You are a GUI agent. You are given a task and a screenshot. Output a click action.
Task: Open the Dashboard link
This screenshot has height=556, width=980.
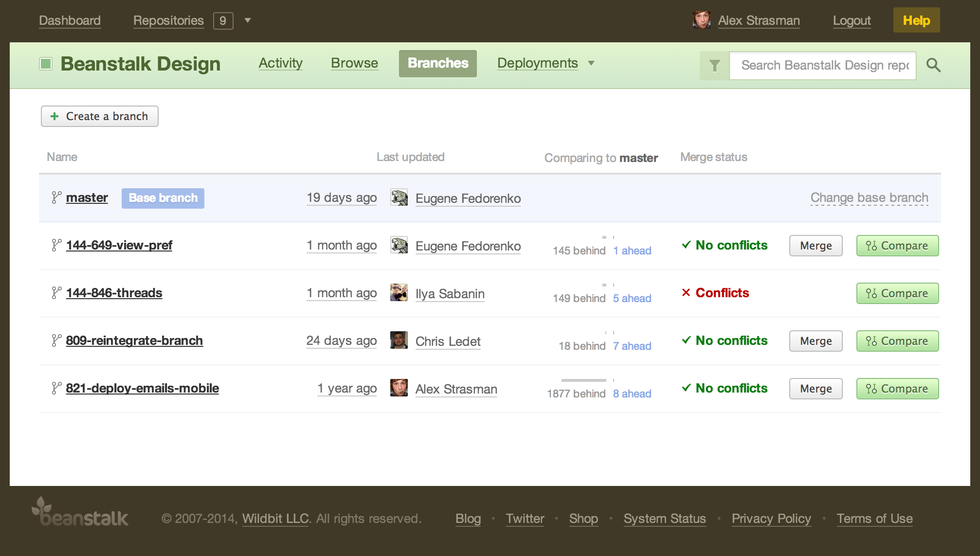70,20
